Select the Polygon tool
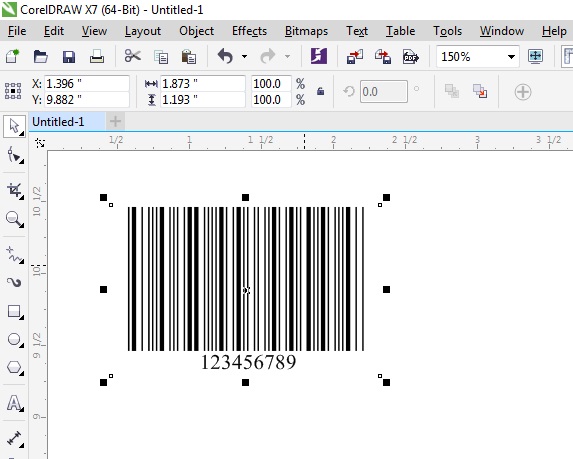Screen dimensions: 573x459 tap(15, 367)
